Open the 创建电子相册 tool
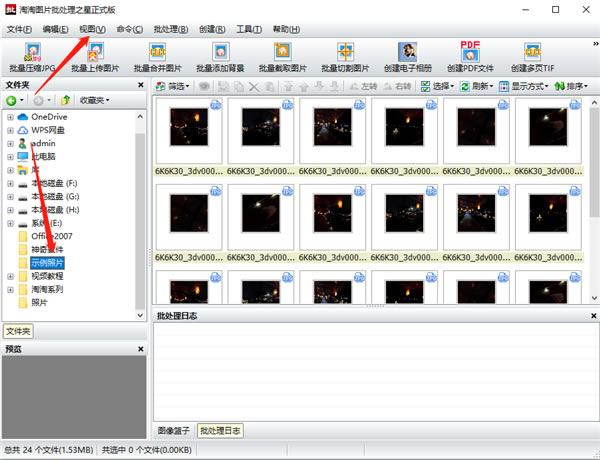The image size is (600, 460). pos(408,58)
